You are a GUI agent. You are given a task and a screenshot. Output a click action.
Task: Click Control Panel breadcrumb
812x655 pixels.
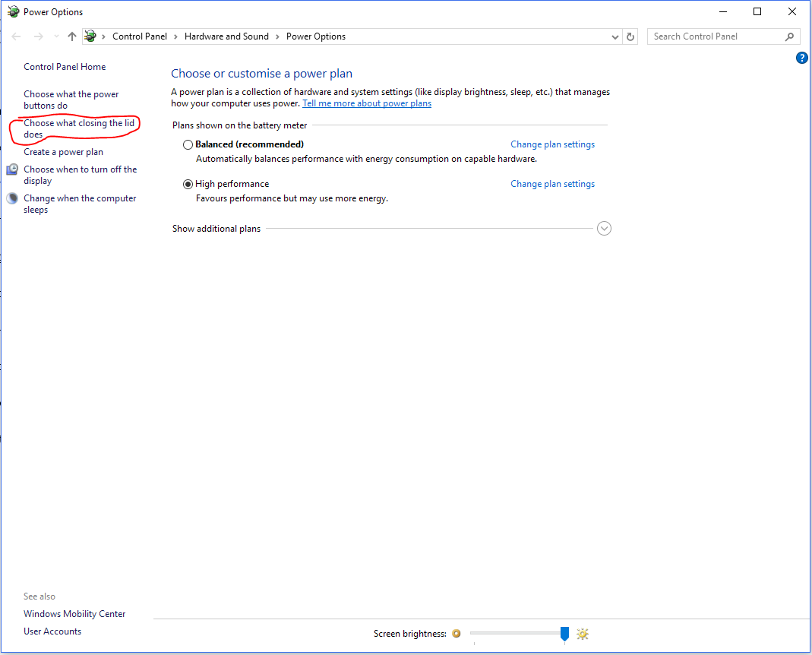tap(140, 36)
